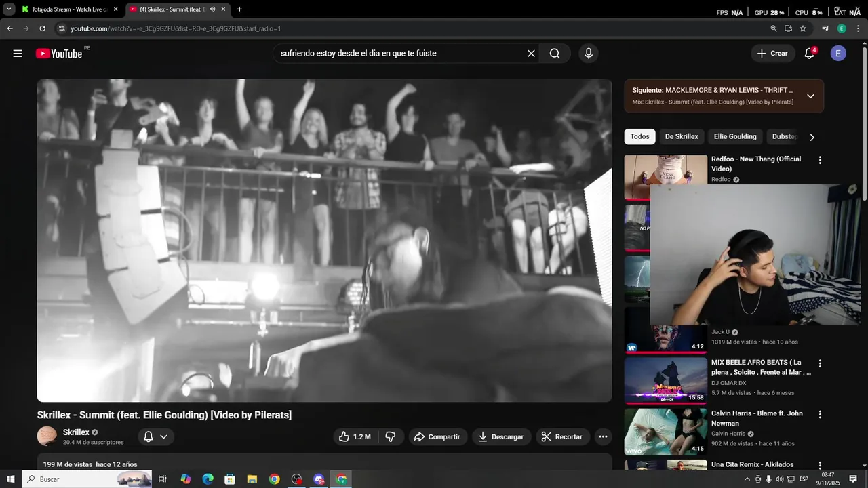Show more filter chips arrow
Viewport: 868px width, 488px height.
[x=812, y=137]
